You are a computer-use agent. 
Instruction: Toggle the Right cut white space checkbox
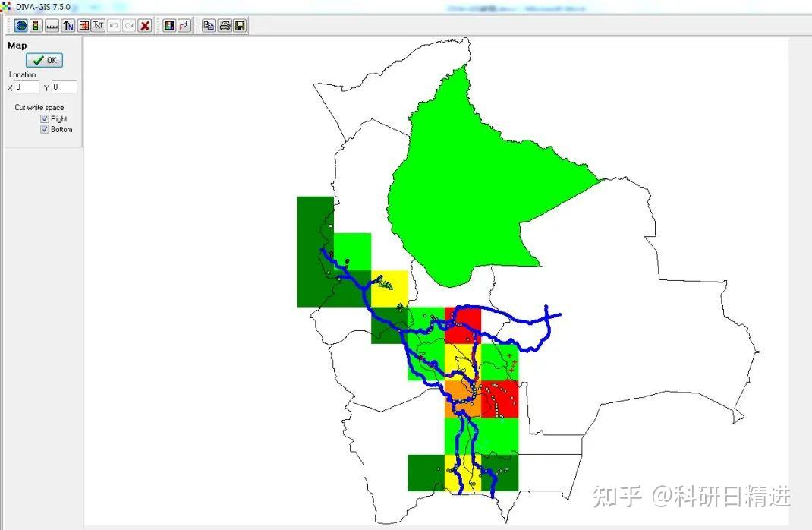coord(45,119)
